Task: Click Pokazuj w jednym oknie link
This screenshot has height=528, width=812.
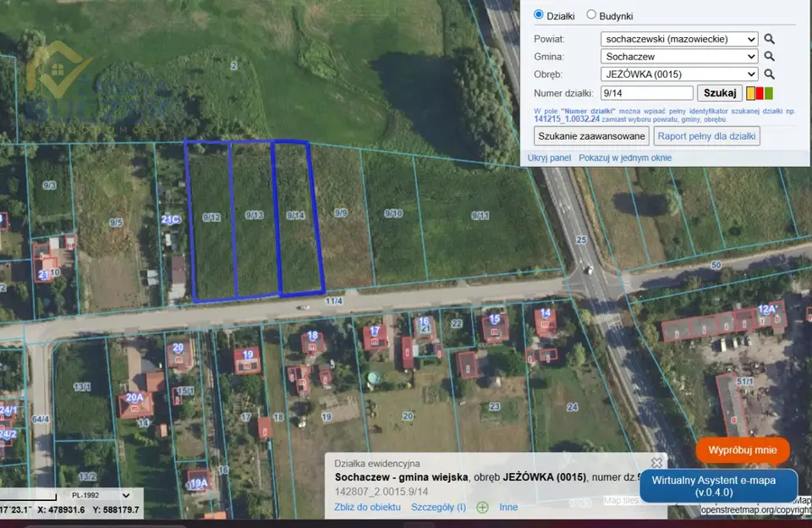Action: tap(625, 158)
